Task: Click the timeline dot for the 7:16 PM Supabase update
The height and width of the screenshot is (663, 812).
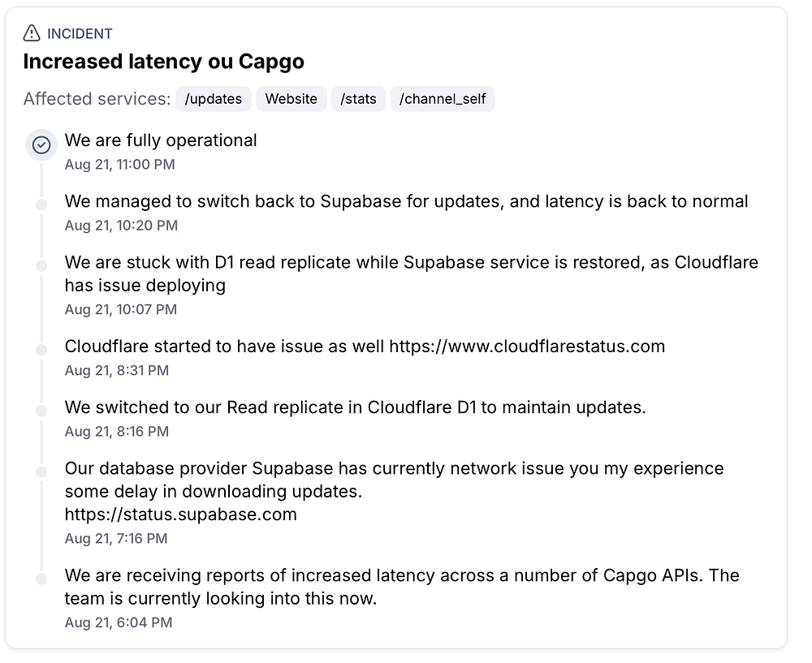Action: tap(41, 472)
